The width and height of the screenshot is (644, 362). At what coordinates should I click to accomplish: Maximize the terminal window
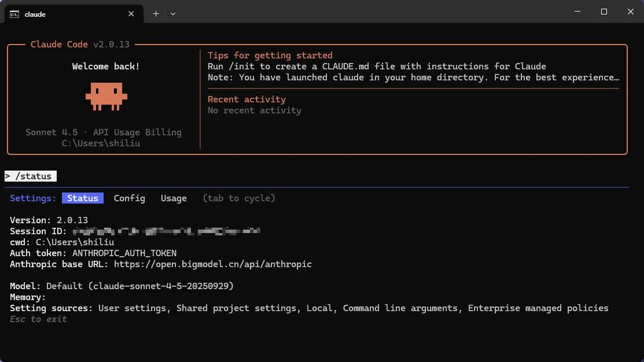(x=603, y=12)
